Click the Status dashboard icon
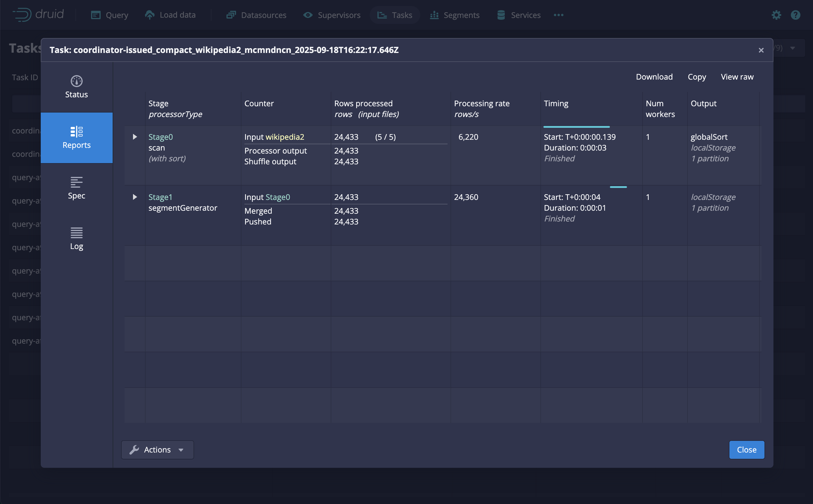Viewport: 813px width, 504px height. coord(77,81)
